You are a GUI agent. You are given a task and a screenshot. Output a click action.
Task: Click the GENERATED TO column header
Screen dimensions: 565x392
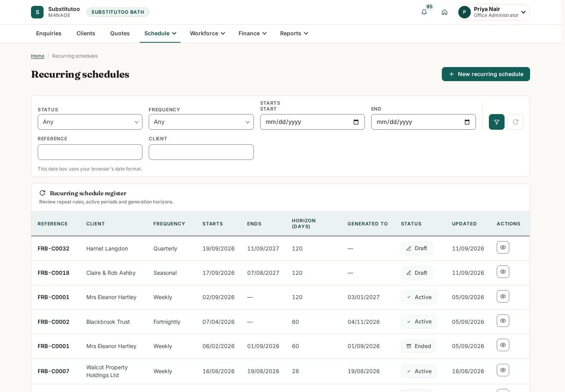pyautogui.click(x=368, y=224)
